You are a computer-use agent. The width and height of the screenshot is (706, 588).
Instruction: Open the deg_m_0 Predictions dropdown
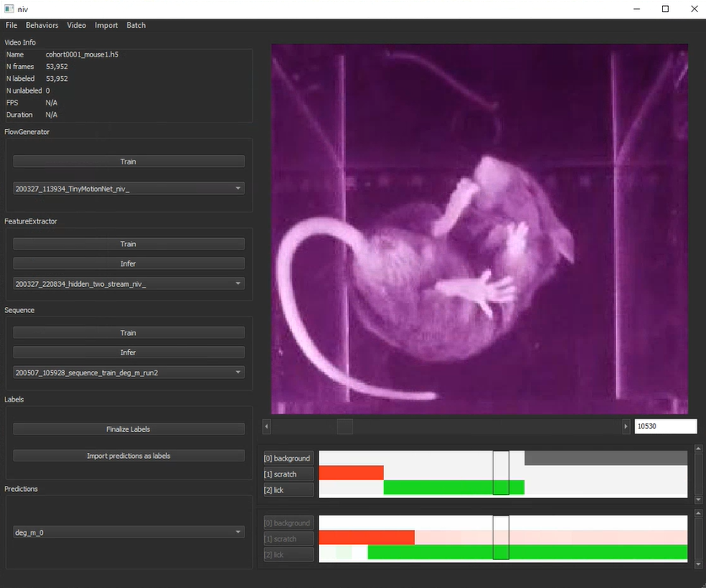[129, 532]
